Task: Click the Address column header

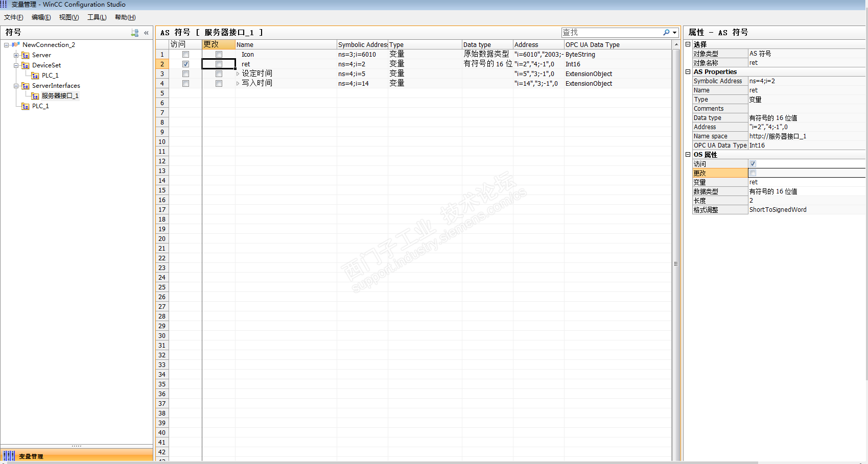Action: click(x=538, y=44)
